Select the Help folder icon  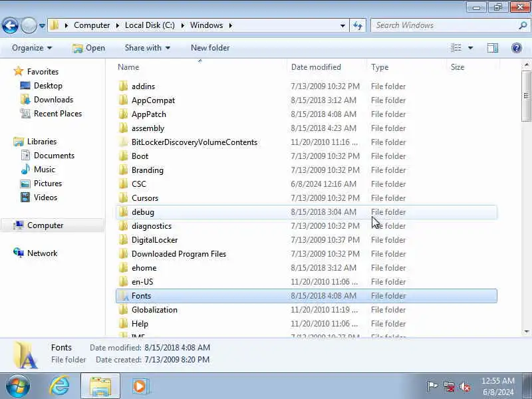pyautogui.click(x=123, y=324)
